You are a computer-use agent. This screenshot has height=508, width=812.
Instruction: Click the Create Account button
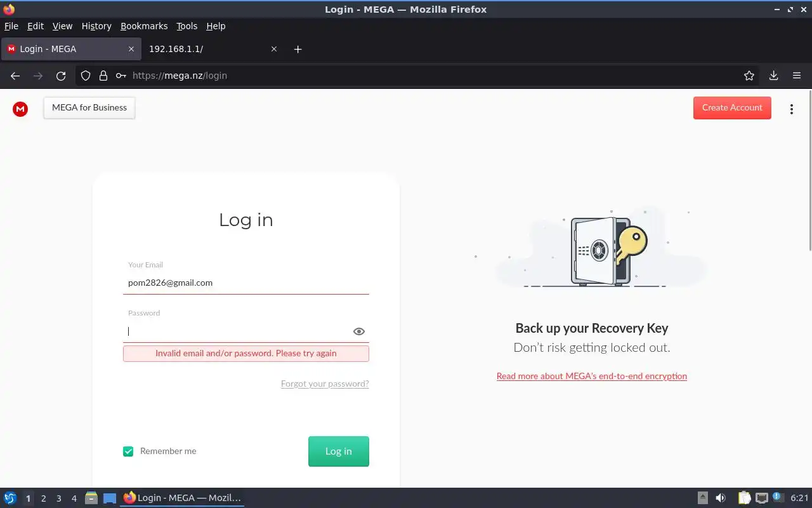point(732,108)
